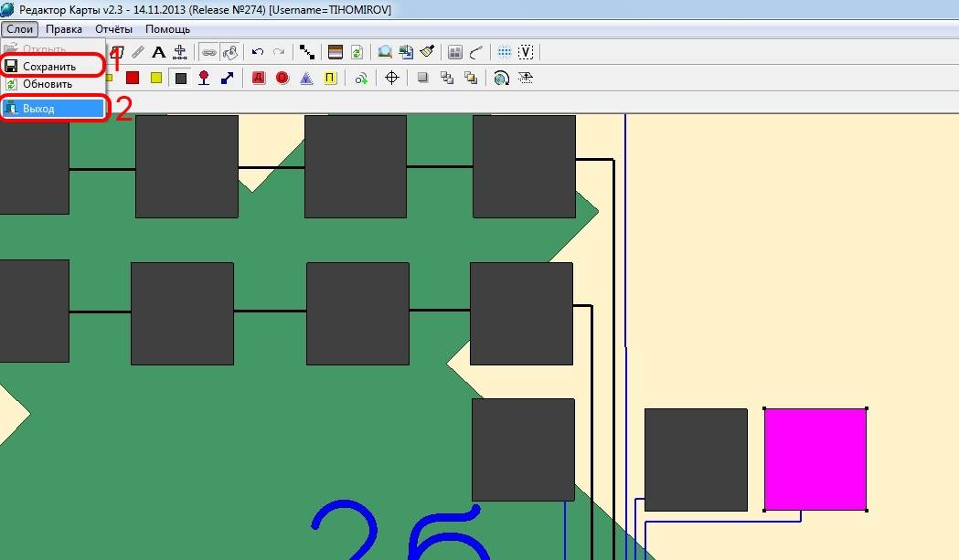
Task: Pick the dark gray square color
Action: [180, 78]
